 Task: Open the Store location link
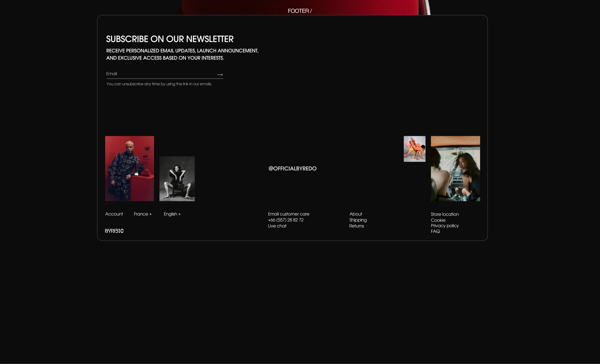coord(444,214)
